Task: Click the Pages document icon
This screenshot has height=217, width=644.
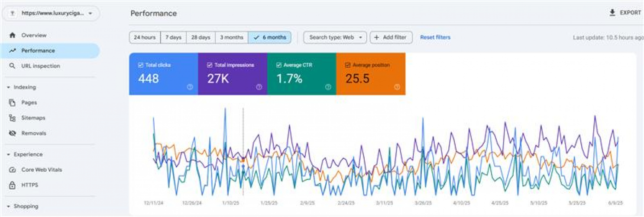Action: pos(13,103)
